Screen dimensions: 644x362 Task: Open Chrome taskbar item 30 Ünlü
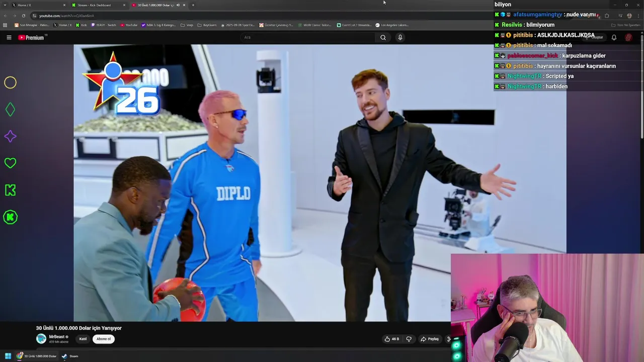(x=37, y=356)
